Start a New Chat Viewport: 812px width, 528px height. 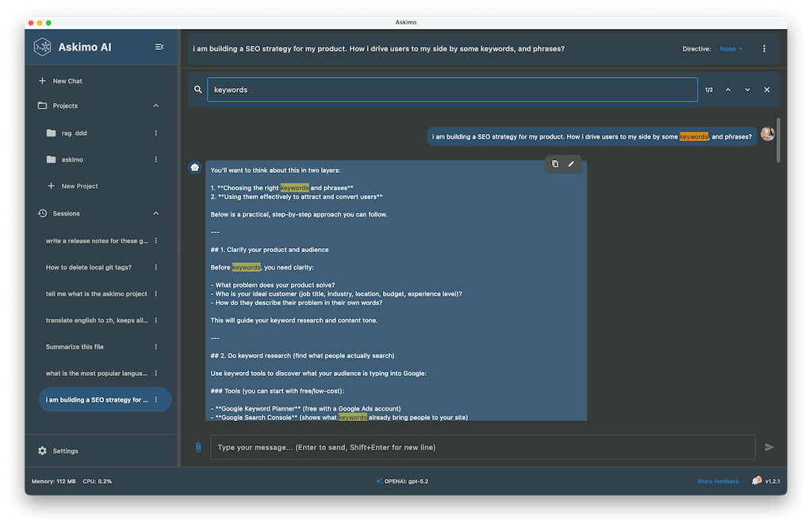point(67,81)
